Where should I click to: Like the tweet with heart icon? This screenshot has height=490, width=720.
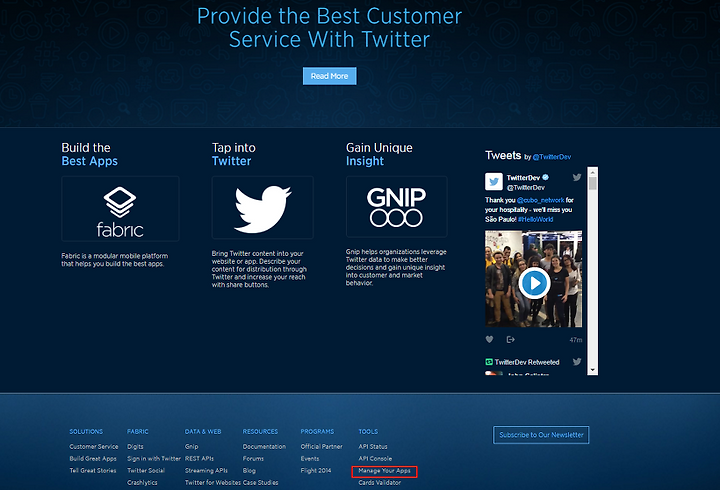(x=489, y=339)
